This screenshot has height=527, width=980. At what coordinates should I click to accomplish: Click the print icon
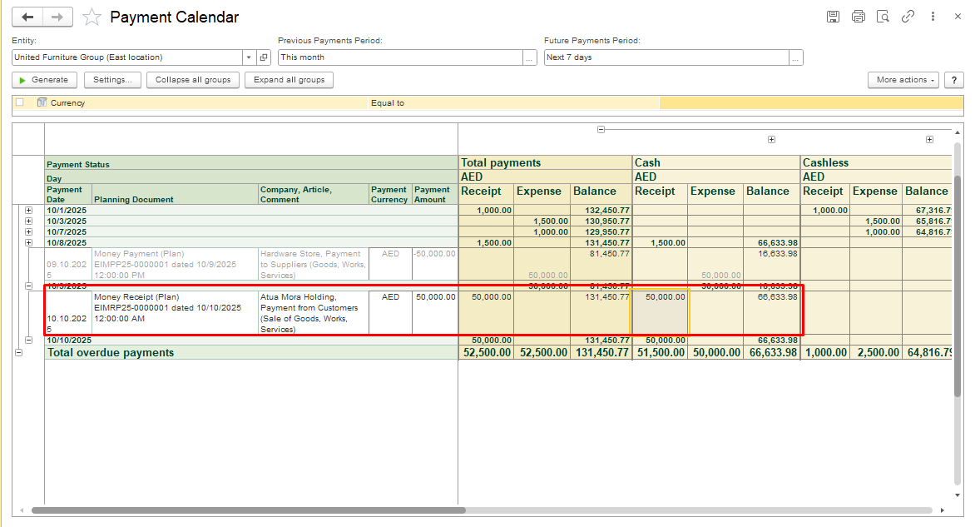pyautogui.click(x=859, y=17)
